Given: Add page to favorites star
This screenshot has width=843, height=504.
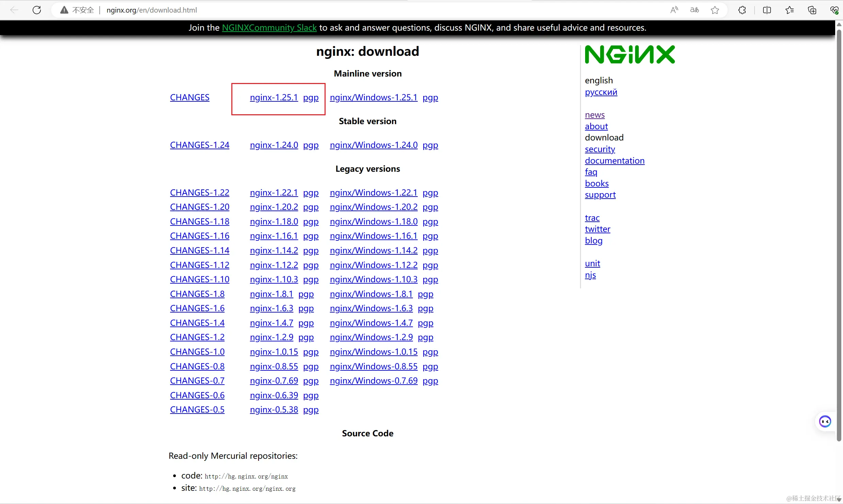Looking at the screenshot, I should click(x=715, y=10).
